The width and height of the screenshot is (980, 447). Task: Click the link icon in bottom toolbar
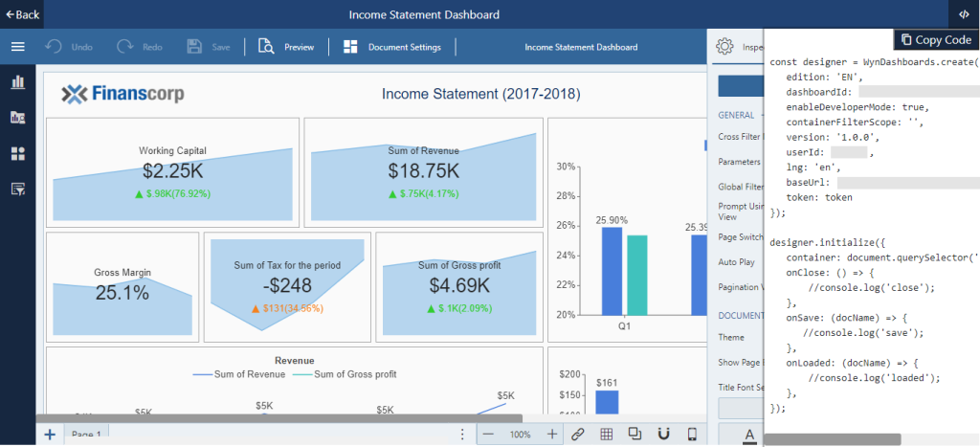[x=577, y=434]
